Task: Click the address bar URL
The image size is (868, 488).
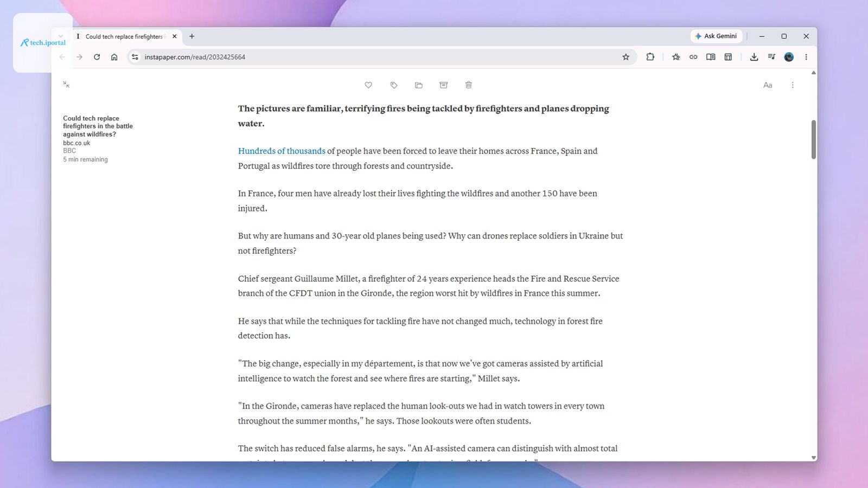Action: point(195,57)
